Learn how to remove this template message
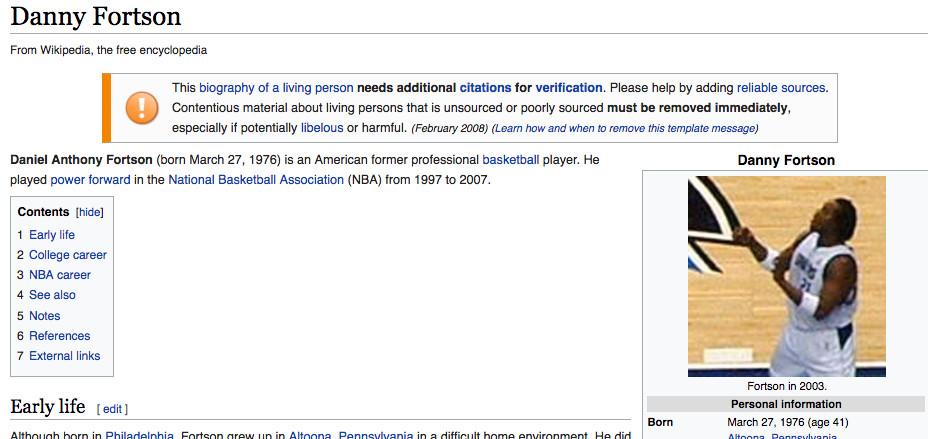Screen dimensions: 928x439 pos(625,128)
